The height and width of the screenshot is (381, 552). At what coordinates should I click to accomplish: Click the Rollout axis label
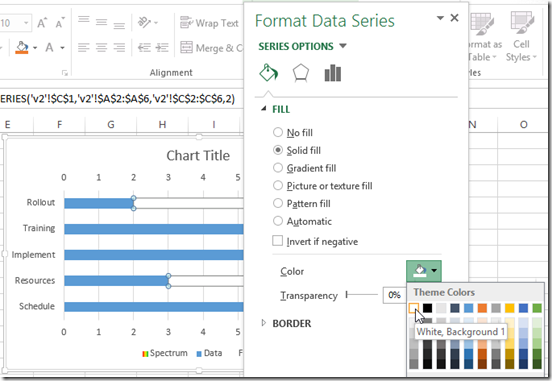[x=41, y=202]
